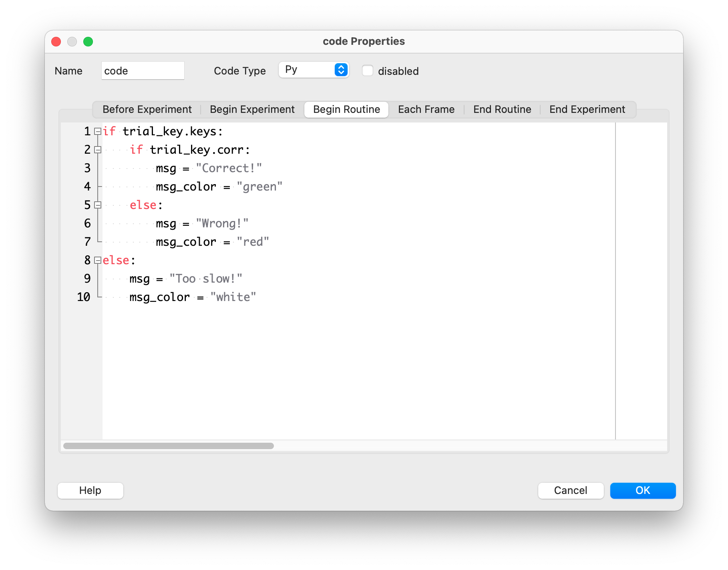Collapse the outer else block on line 8

[x=97, y=260]
